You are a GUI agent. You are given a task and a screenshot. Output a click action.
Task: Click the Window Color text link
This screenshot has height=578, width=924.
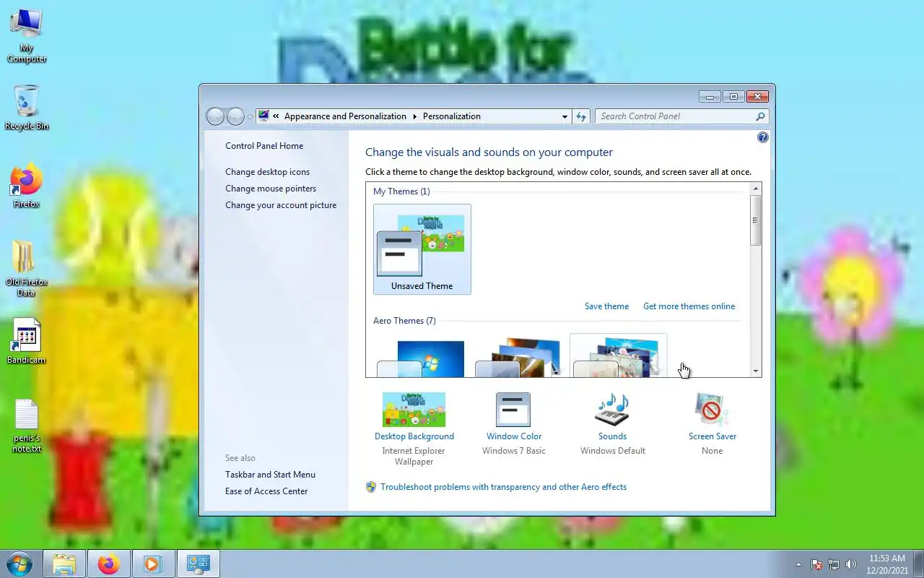513,436
